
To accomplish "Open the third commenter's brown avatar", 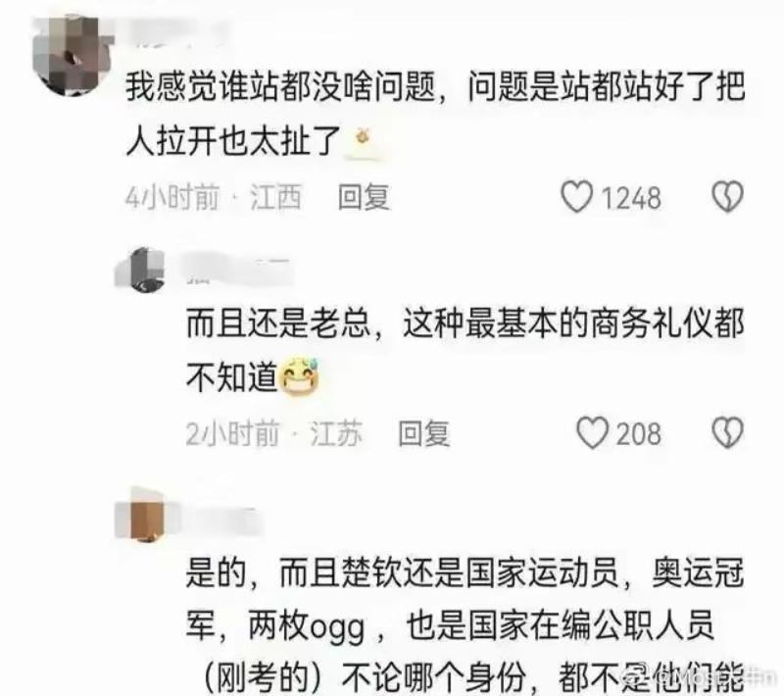I will tap(145, 516).
